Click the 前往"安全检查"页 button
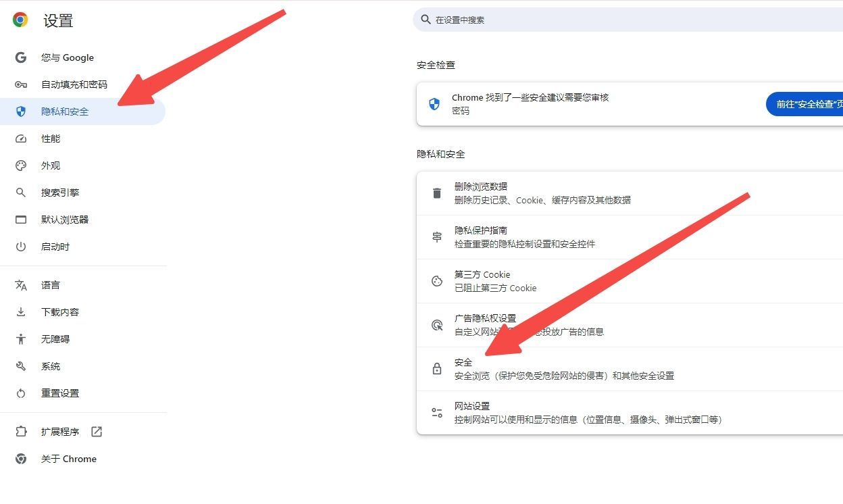The width and height of the screenshot is (843, 504). 804,104
